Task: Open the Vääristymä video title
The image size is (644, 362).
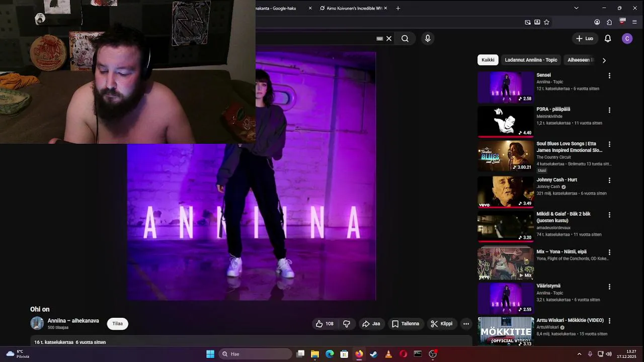Action: pyautogui.click(x=548, y=286)
